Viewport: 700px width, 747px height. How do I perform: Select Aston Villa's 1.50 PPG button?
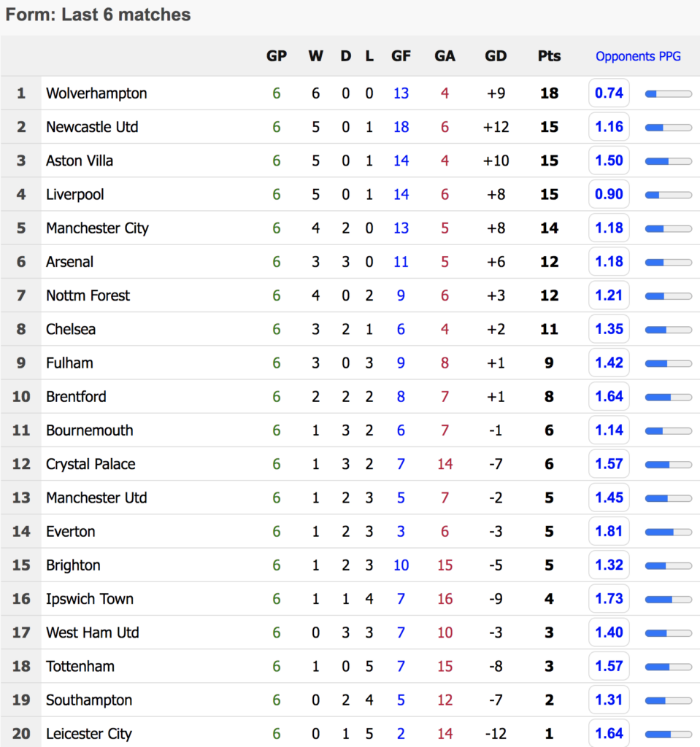click(x=609, y=160)
